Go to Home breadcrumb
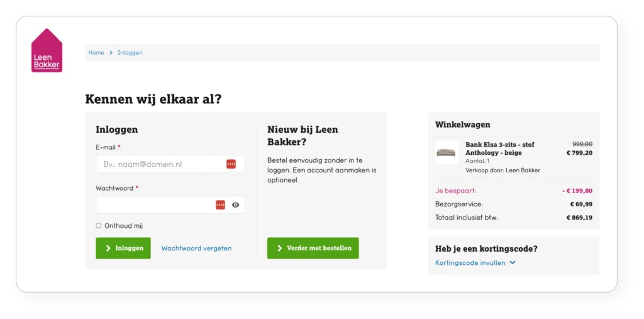 (96, 53)
